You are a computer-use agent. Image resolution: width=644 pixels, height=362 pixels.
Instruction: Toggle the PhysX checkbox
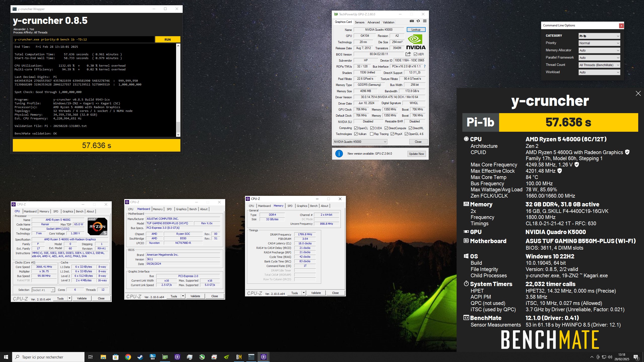click(392, 134)
